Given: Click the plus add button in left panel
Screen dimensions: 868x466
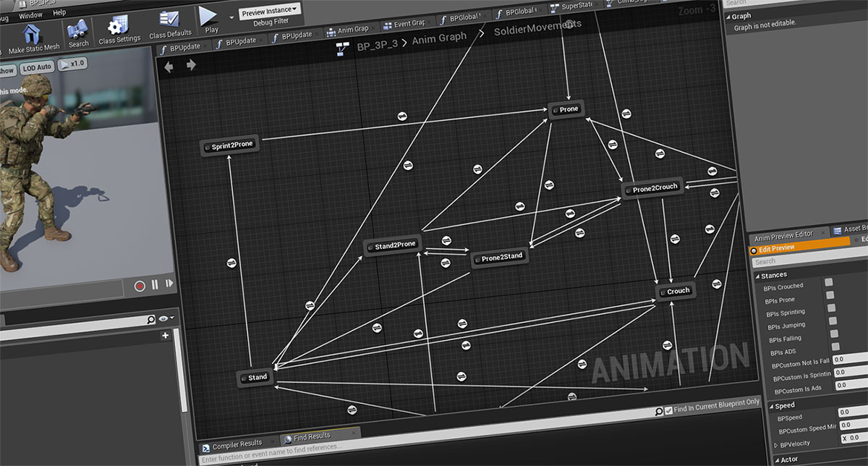Looking at the screenshot, I should click(x=165, y=335).
